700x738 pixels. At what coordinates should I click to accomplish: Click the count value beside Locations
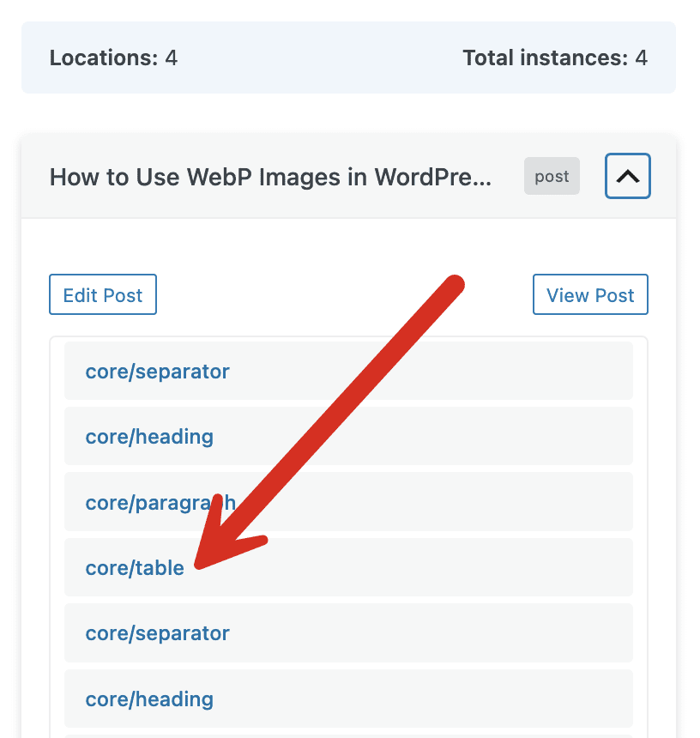(172, 58)
